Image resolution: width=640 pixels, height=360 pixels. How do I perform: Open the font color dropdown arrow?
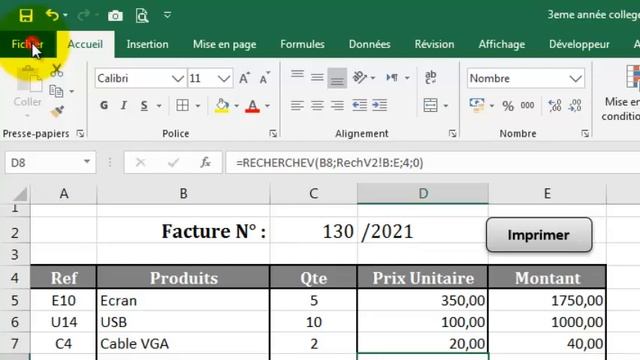point(267,106)
